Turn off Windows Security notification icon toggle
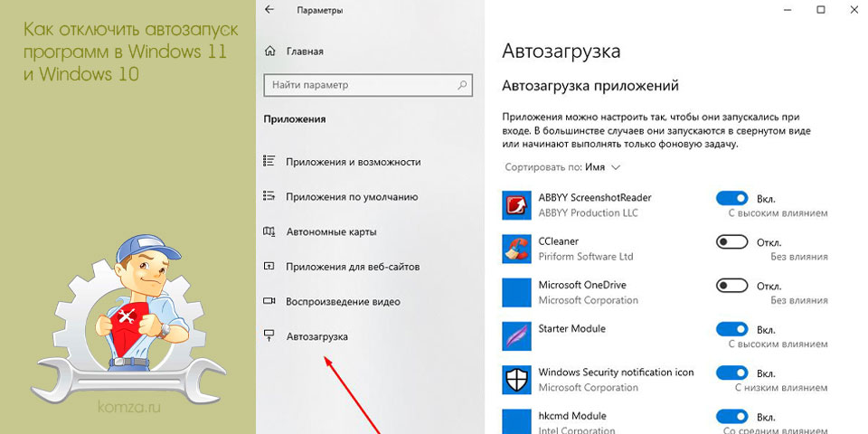Screen dimensions: 868x434 click(x=731, y=373)
